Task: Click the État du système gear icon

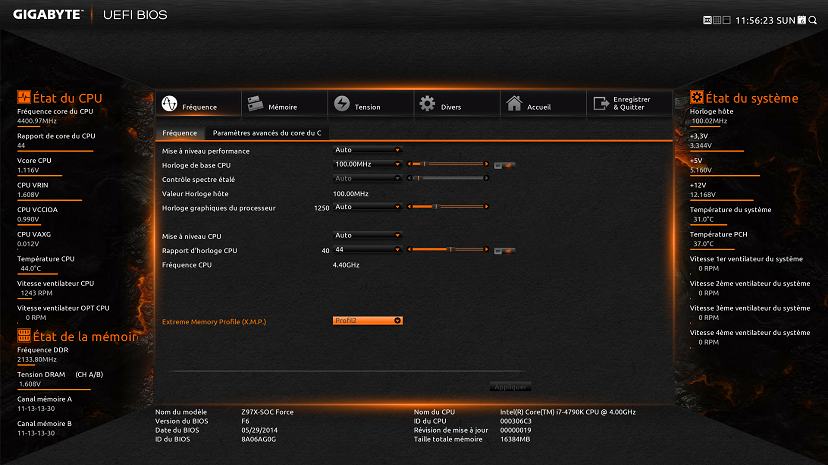Action: click(697, 97)
